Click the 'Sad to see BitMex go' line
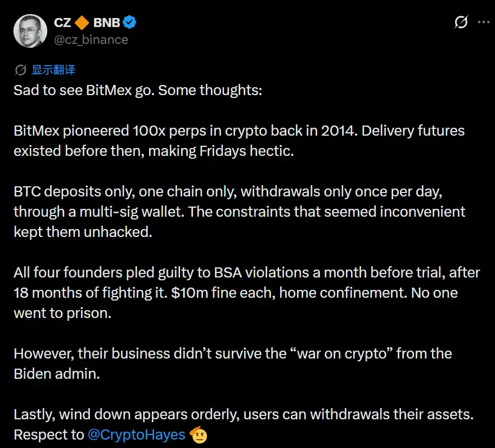 138,91
